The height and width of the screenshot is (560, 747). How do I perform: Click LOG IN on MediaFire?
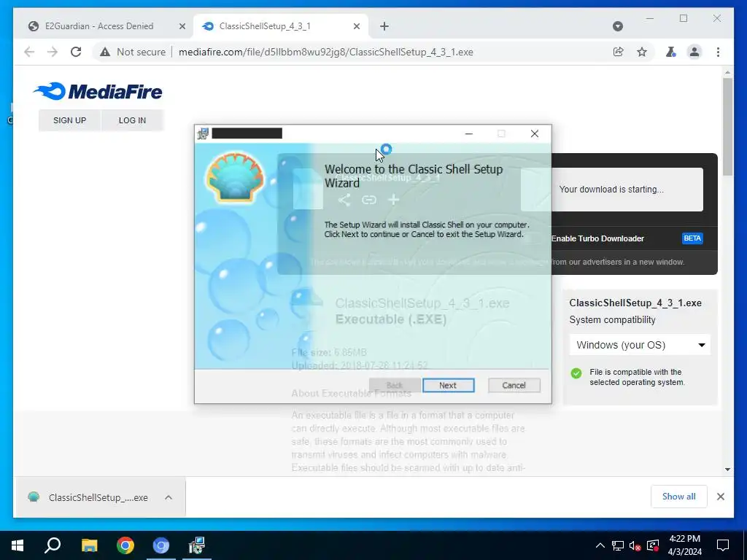(x=133, y=120)
